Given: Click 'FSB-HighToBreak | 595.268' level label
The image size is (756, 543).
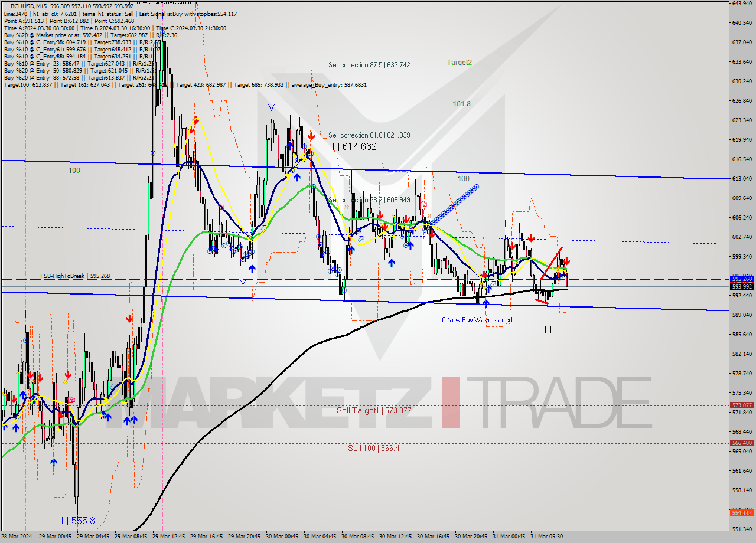Looking at the screenshot, I should click(x=75, y=276).
